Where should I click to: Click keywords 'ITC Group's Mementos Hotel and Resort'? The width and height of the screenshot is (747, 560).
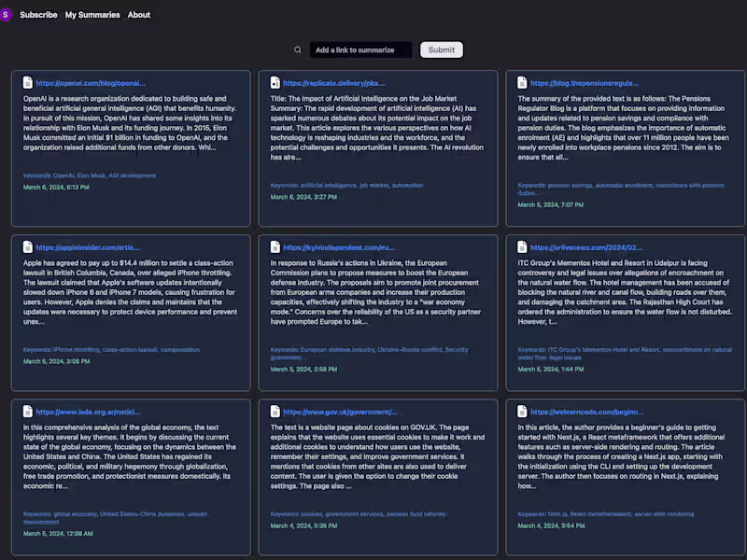625,353
